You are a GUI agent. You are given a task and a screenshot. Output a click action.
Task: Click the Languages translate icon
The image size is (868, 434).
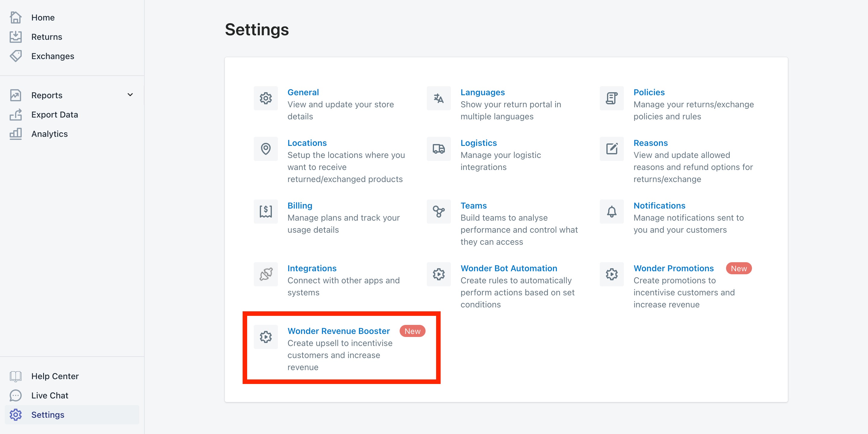(439, 98)
